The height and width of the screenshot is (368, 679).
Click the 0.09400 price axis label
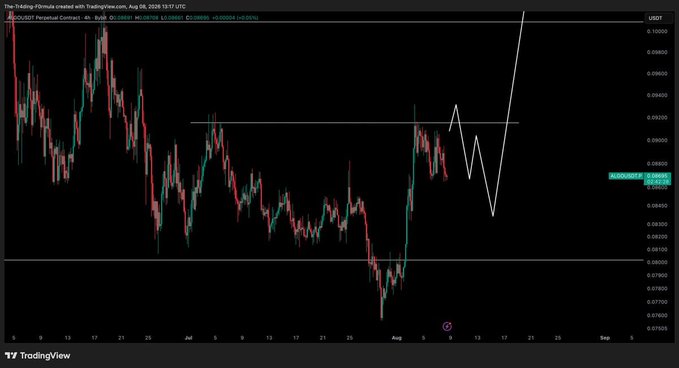click(657, 95)
